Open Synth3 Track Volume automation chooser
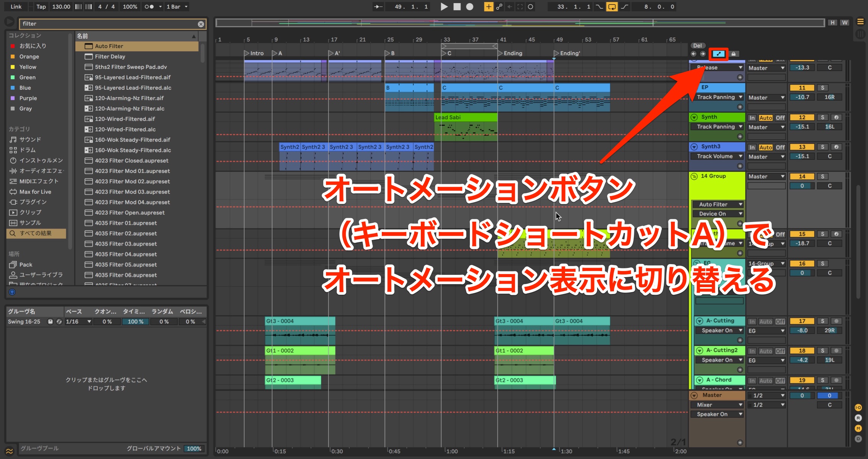 point(717,156)
